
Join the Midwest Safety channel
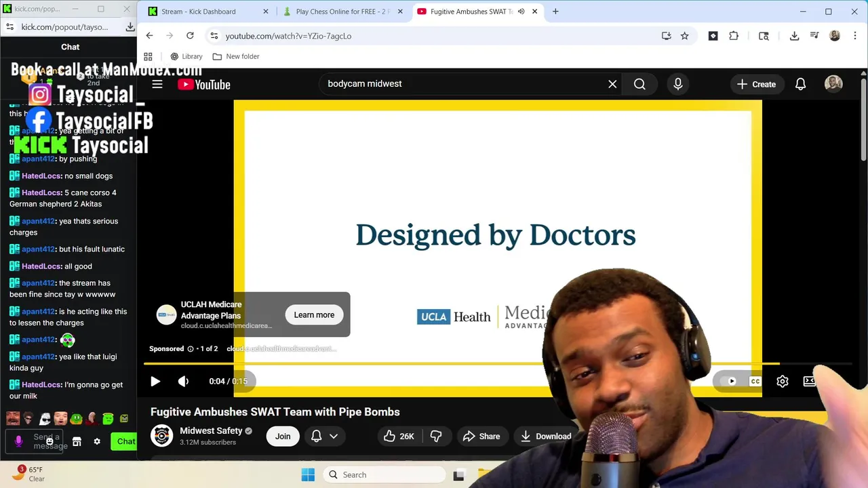click(x=283, y=436)
